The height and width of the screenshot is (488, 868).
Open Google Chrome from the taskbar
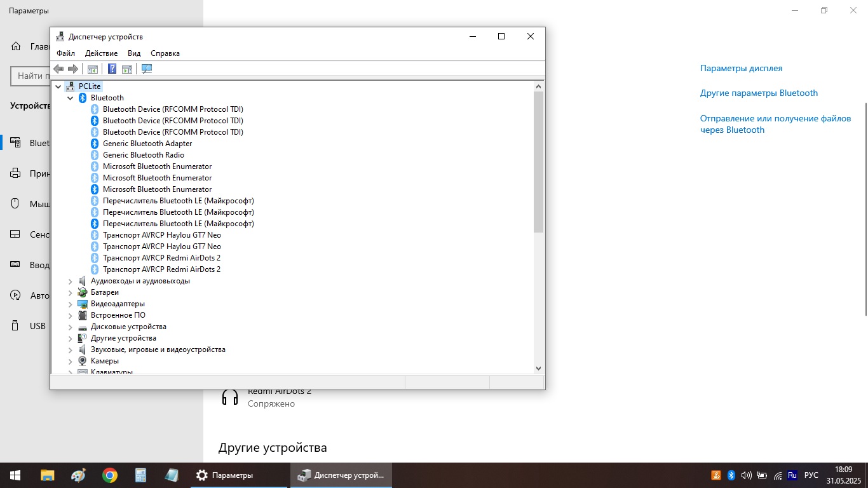click(x=109, y=475)
